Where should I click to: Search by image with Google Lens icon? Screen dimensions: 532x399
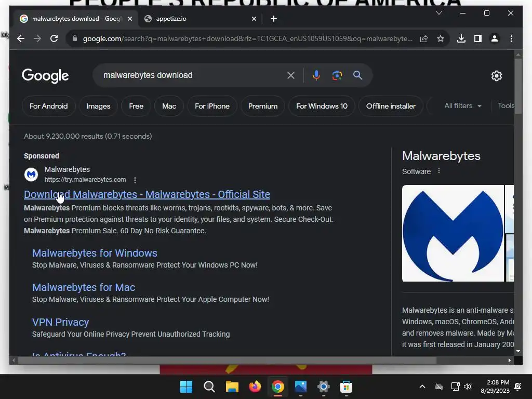tap(337, 75)
